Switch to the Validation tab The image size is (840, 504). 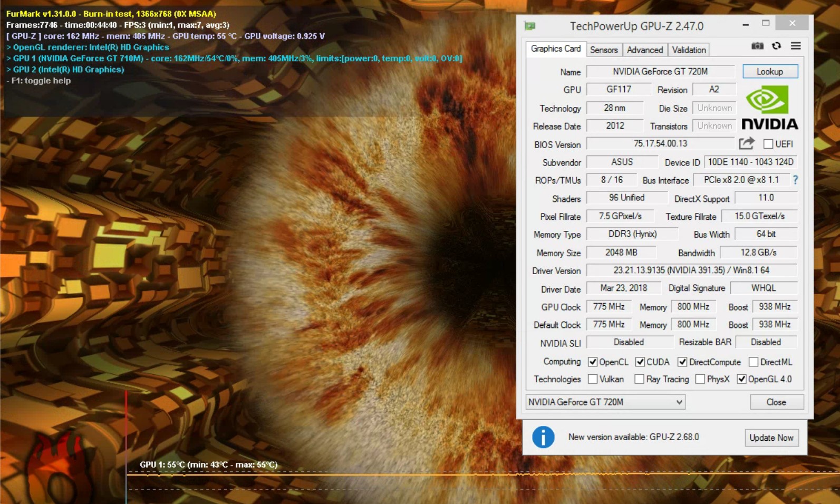point(689,50)
